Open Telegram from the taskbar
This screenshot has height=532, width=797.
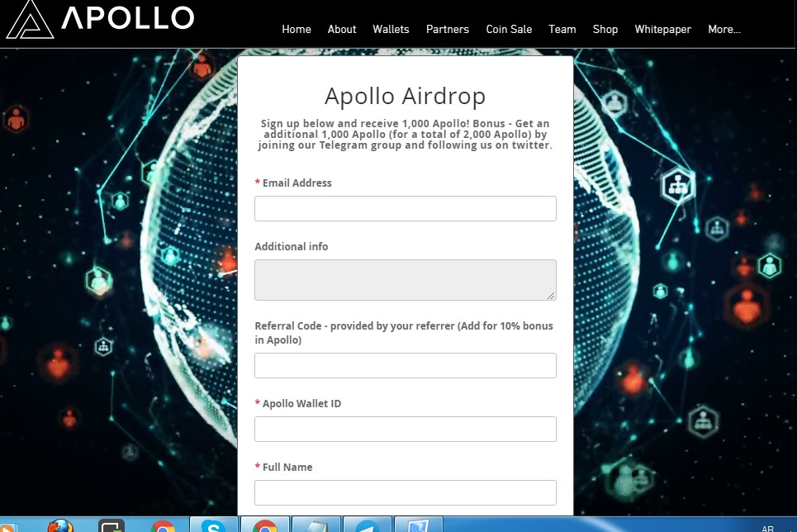tap(367, 525)
